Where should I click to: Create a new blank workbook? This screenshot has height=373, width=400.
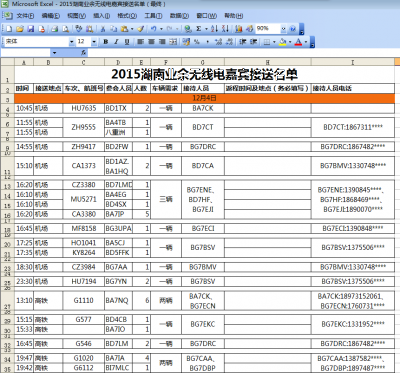(9, 29)
